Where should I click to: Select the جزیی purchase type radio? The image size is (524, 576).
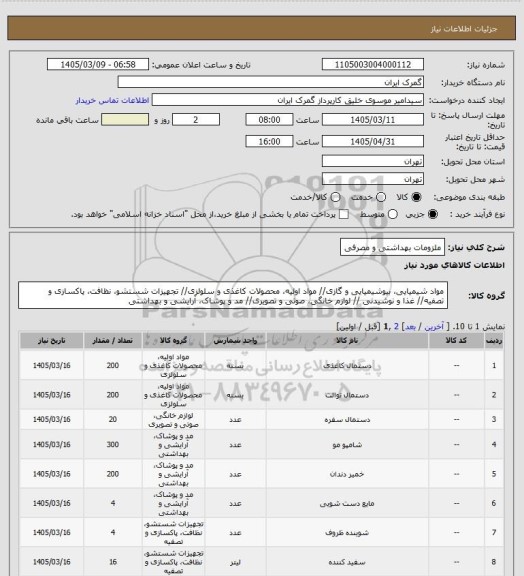coord(433,214)
